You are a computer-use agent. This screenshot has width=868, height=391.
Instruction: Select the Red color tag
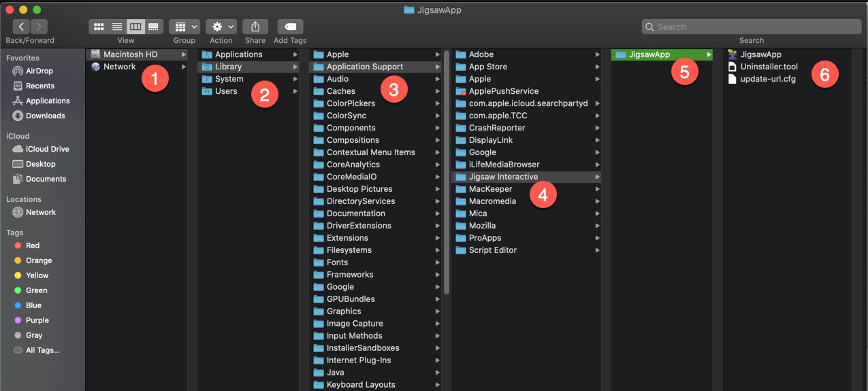tap(33, 245)
